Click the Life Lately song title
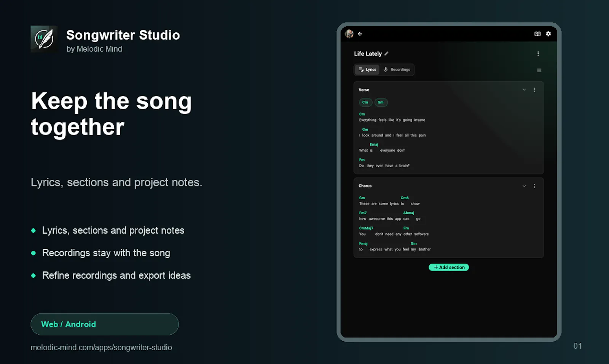 [368, 54]
